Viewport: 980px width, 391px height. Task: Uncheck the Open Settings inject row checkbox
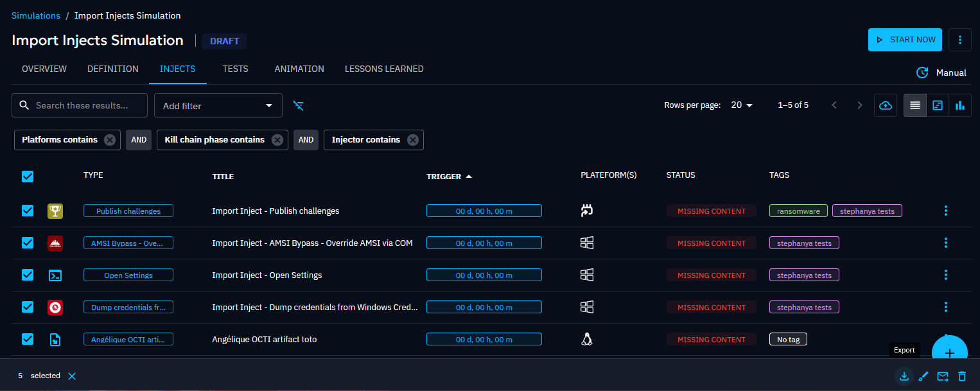point(28,275)
